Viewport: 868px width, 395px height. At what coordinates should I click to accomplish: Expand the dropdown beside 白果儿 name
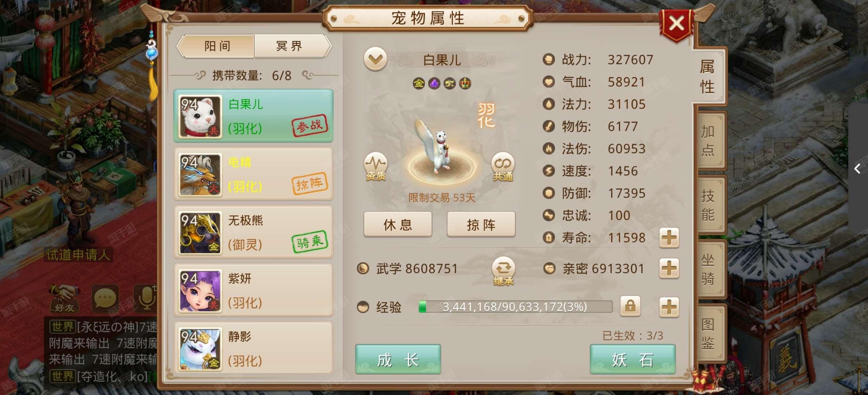click(375, 59)
